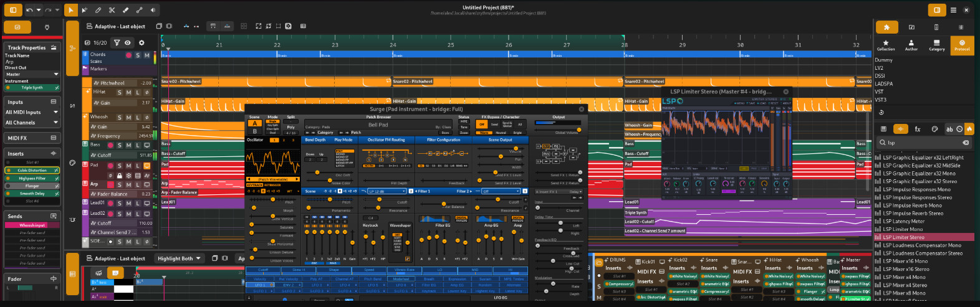Solo the Chords track
This screenshot has height=307, width=980.
pyautogui.click(x=138, y=55)
